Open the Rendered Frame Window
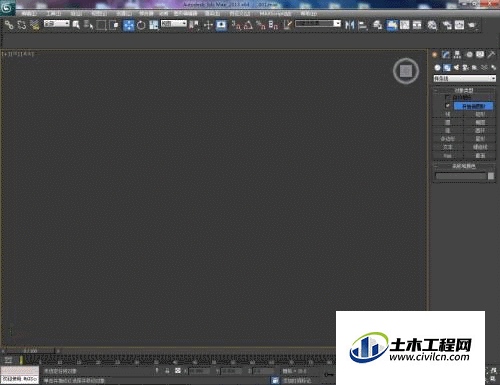Image resolution: width=500 pixels, height=385 pixels. click(x=459, y=25)
